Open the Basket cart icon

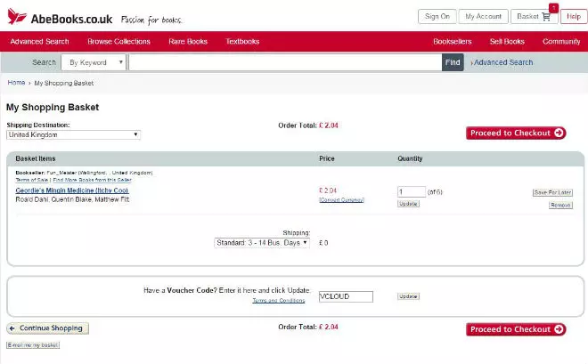coord(546,17)
